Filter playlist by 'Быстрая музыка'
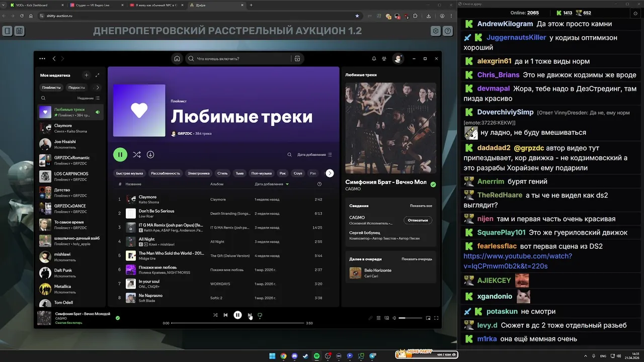644x362 pixels. click(129, 173)
